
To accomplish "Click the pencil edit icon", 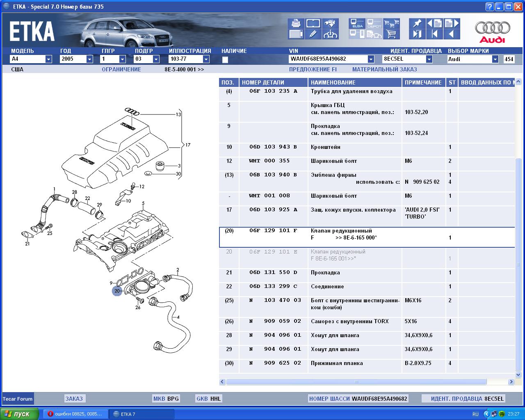I will click(x=313, y=34).
